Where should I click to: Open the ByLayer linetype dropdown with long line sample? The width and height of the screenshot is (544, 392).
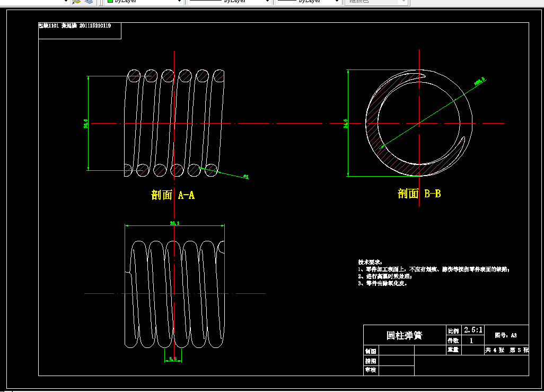pyautogui.click(x=229, y=2)
